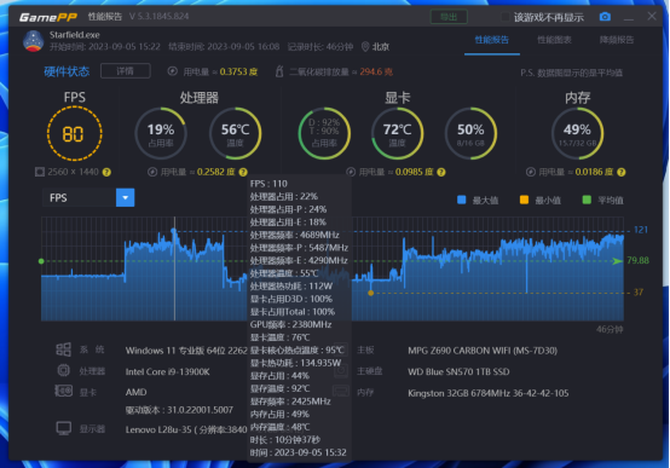Click the processor 19% usage gauge
The image size is (670, 468).
point(161,133)
